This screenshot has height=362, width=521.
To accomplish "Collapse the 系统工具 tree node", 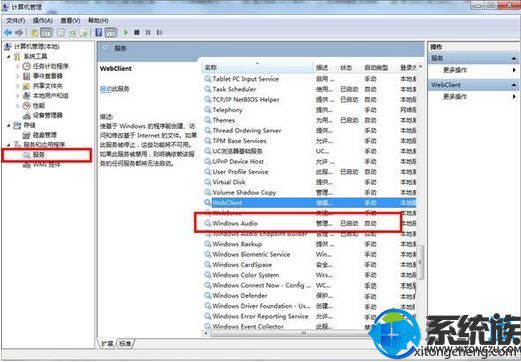I will coord(9,57).
